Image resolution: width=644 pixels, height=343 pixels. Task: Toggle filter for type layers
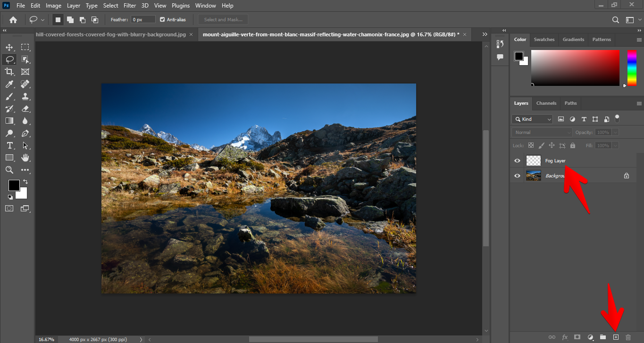584,119
